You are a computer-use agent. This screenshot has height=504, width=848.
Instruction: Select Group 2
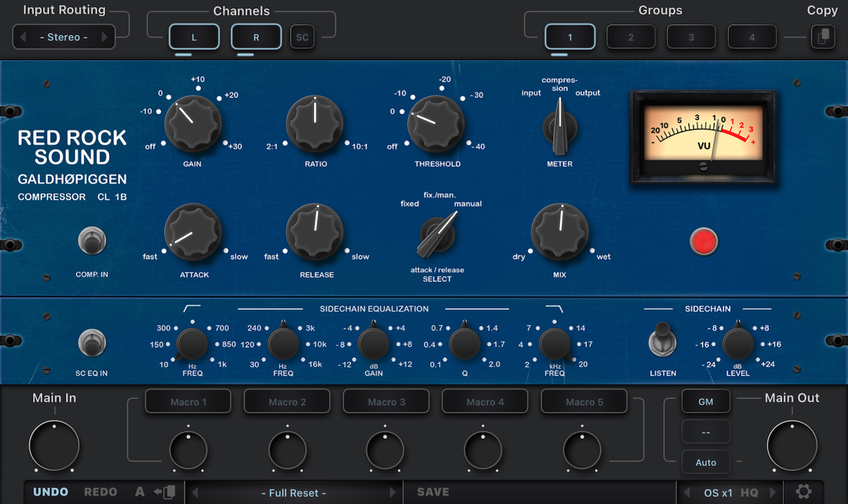pos(631,37)
